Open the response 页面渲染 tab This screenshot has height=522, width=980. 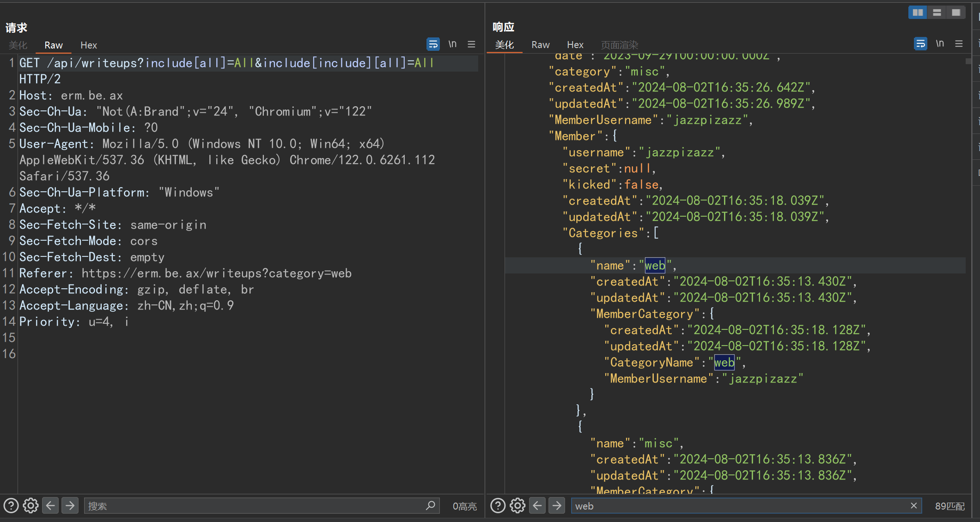(620, 45)
